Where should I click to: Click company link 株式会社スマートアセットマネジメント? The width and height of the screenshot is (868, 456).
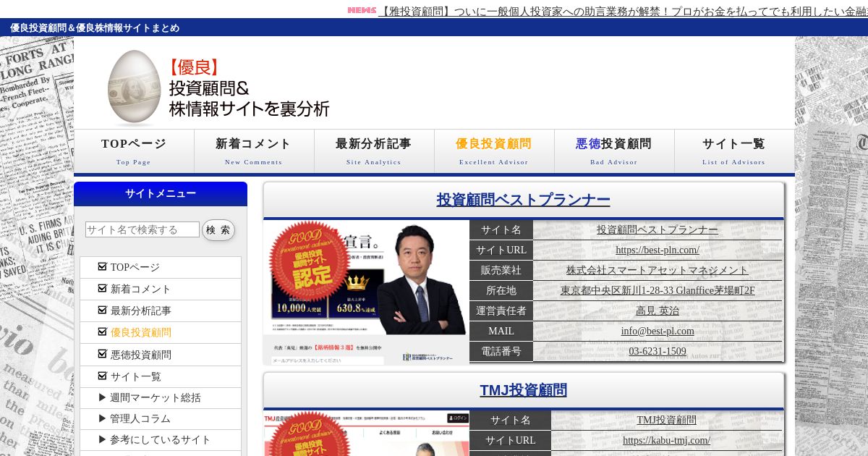(658, 270)
